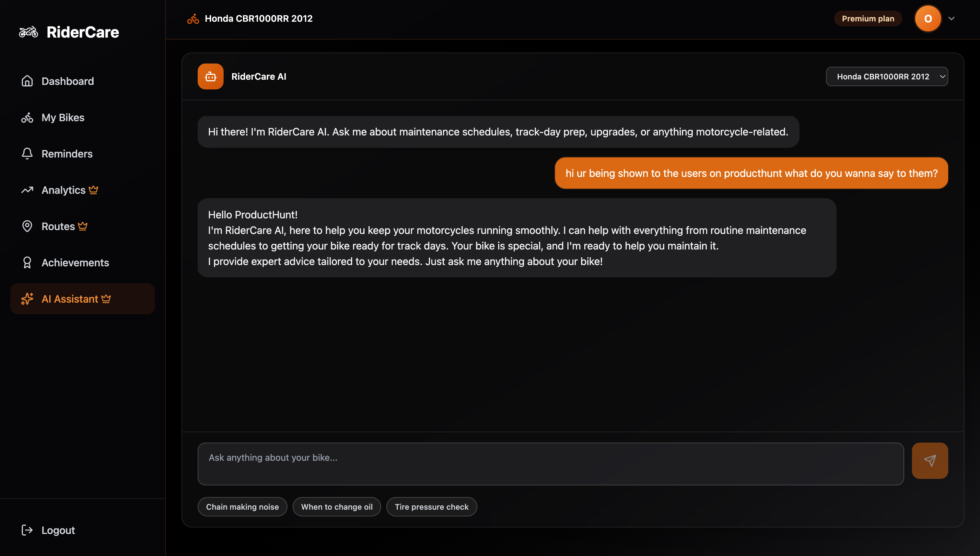Open the Achievements page from the sidebar

(75, 262)
